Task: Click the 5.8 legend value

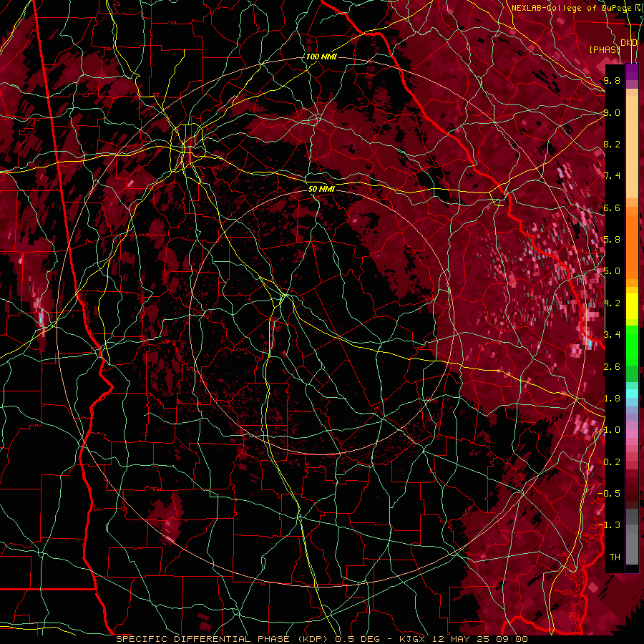Action: tap(612, 240)
